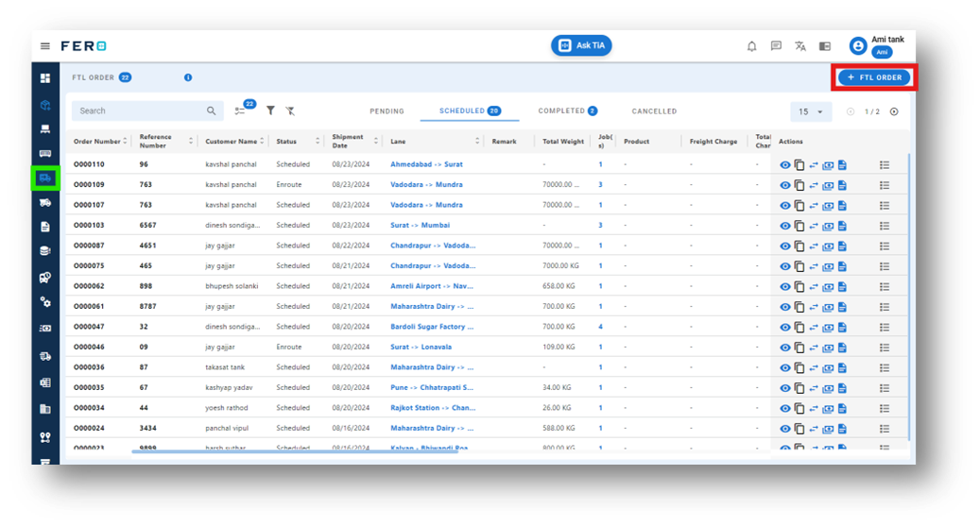Viewport: 980px width, 526px height.
Task: Click the search magnifier icon
Action: point(212,110)
